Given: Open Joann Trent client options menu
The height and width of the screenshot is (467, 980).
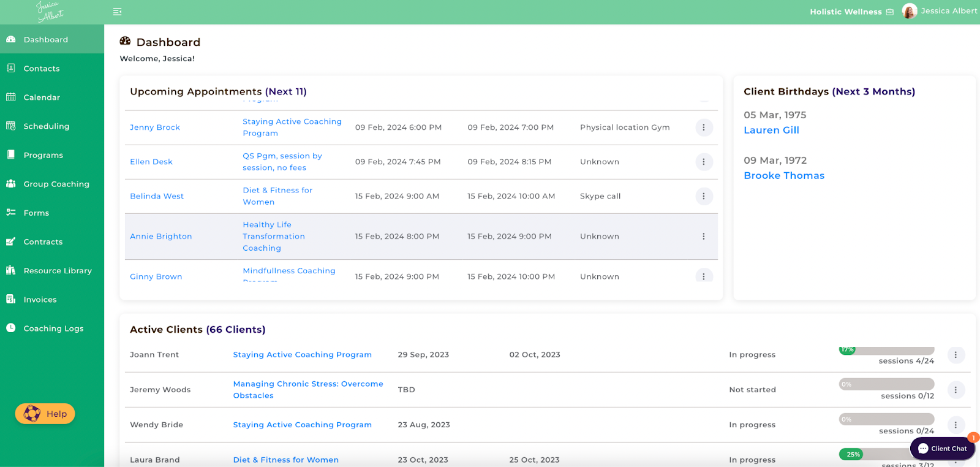Looking at the screenshot, I should click(956, 355).
